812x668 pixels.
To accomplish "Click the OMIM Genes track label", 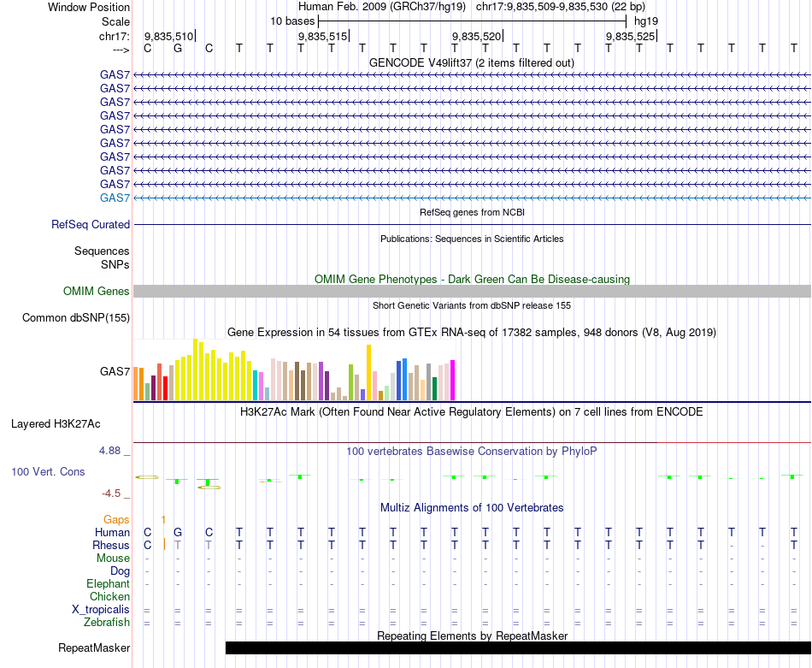I will click(96, 292).
